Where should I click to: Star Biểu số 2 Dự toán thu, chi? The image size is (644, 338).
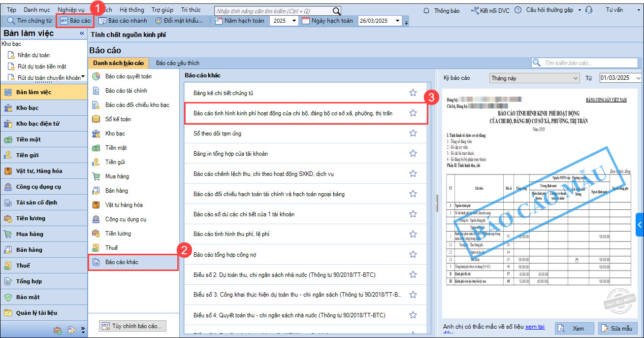pyautogui.click(x=413, y=274)
